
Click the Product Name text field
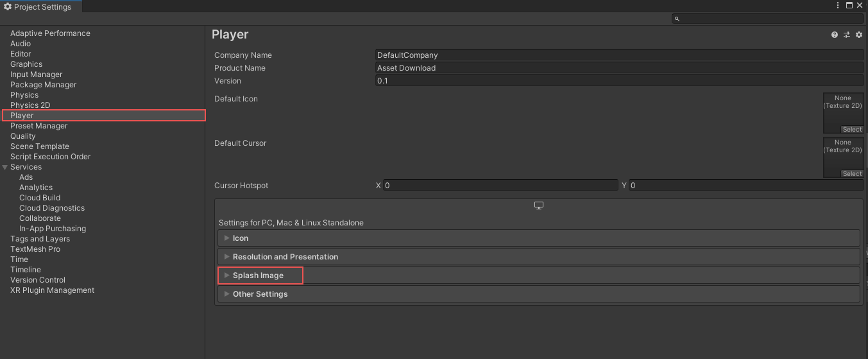(x=619, y=68)
